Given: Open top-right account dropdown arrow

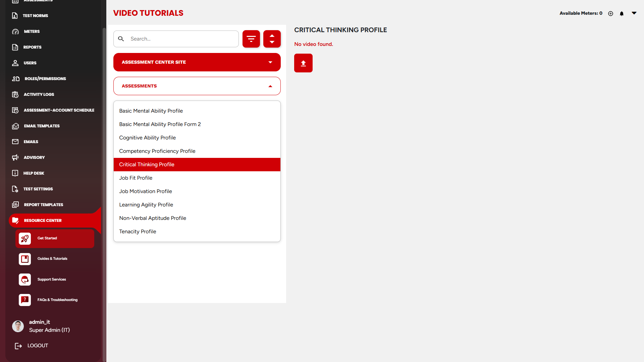Looking at the screenshot, I should coord(634,13).
